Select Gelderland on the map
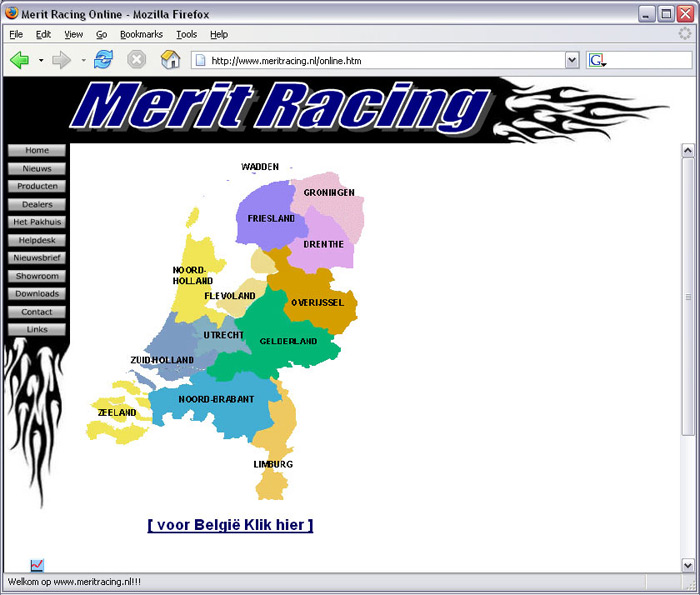The image size is (700, 595). [x=288, y=341]
